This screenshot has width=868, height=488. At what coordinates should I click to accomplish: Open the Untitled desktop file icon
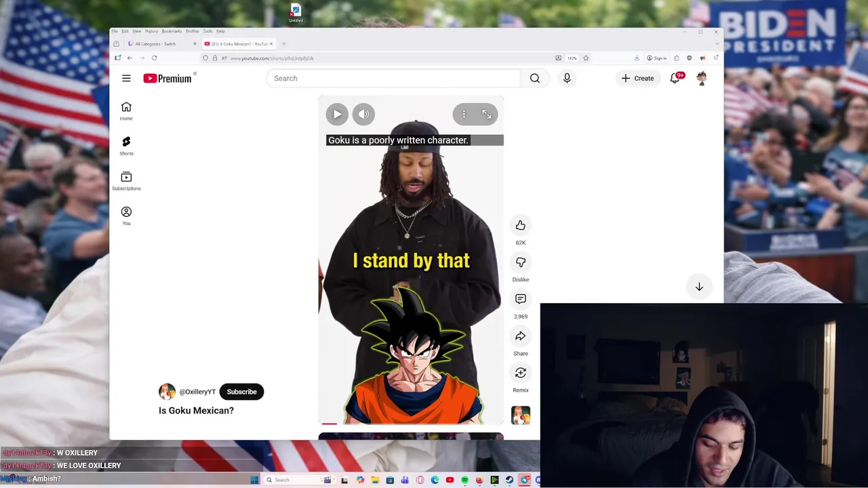296,13
